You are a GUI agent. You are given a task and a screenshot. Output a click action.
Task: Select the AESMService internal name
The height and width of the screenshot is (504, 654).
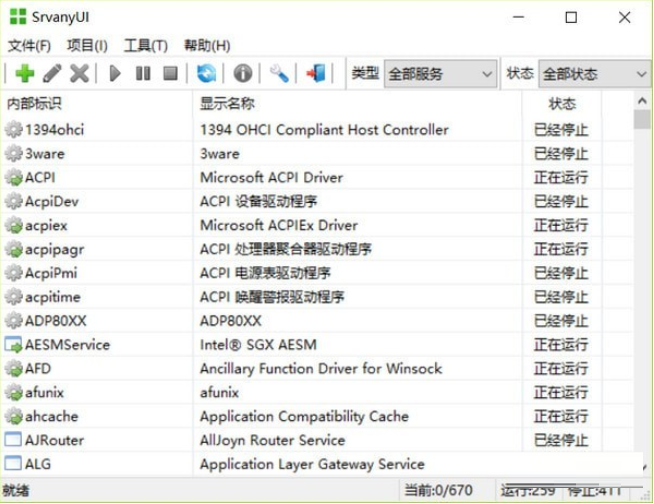click(68, 345)
